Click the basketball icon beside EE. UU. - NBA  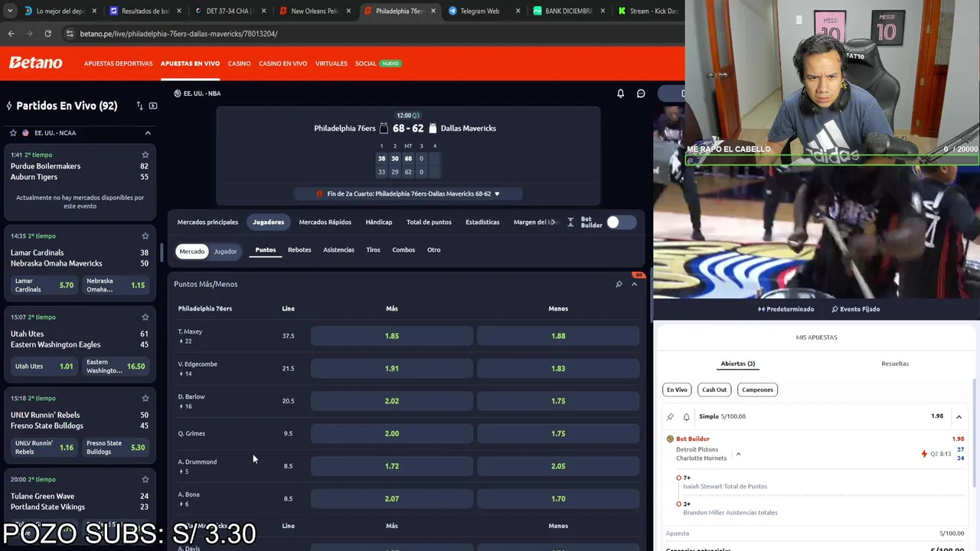(178, 93)
